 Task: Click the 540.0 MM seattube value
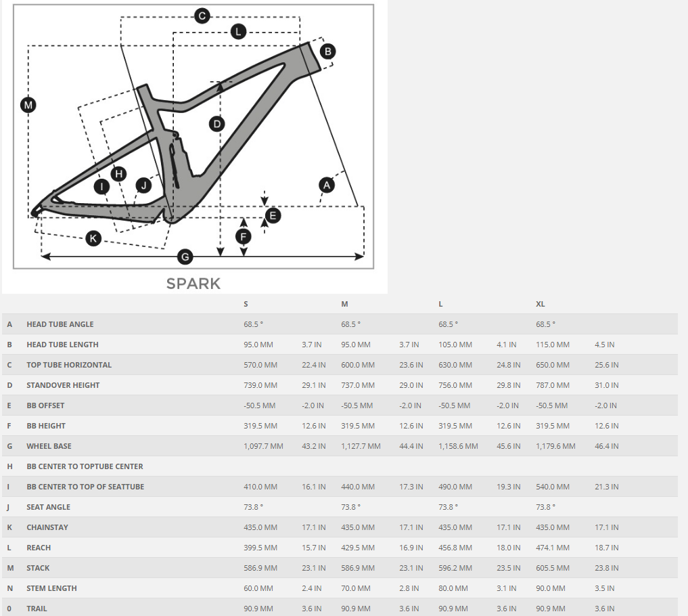[553, 487]
